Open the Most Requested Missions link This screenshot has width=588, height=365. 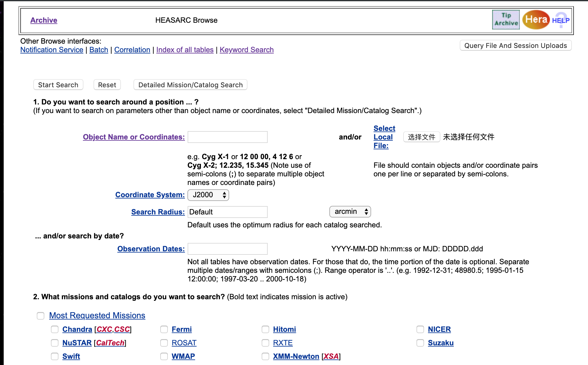tap(97, 316)
